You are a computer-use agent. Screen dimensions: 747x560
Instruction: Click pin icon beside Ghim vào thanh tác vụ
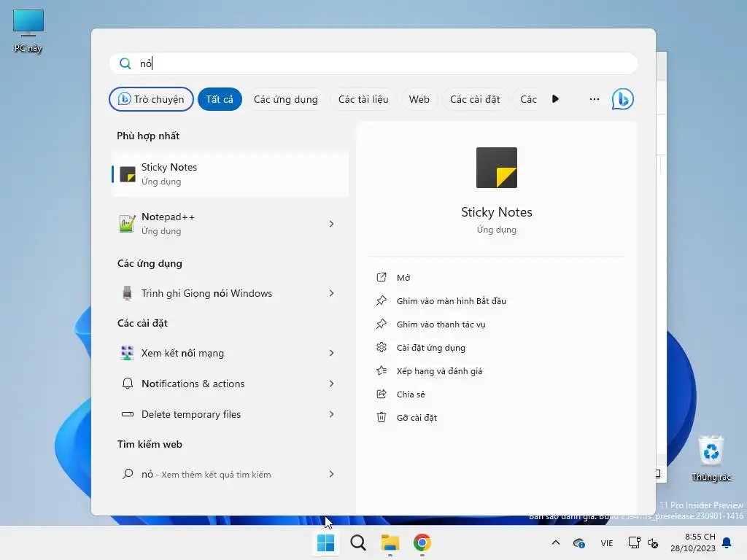coord(381,324)
